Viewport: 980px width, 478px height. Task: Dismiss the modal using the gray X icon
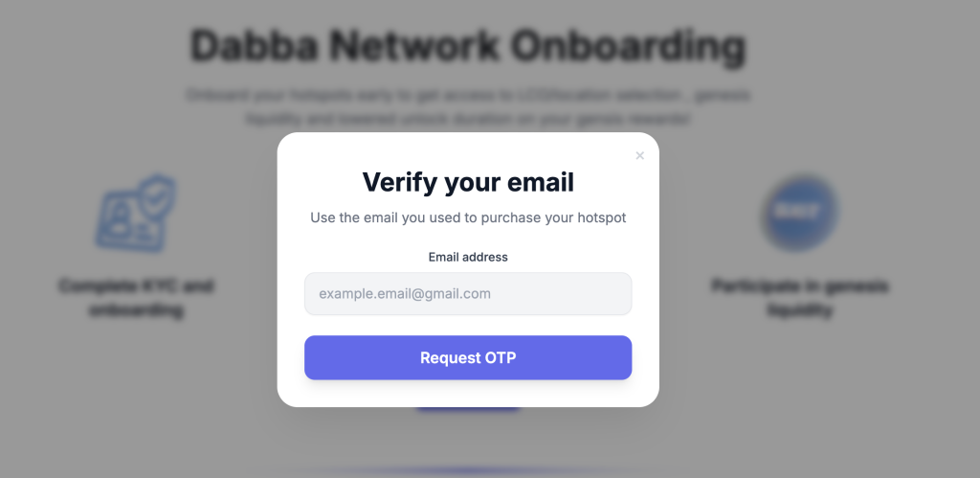coord(639,155)
